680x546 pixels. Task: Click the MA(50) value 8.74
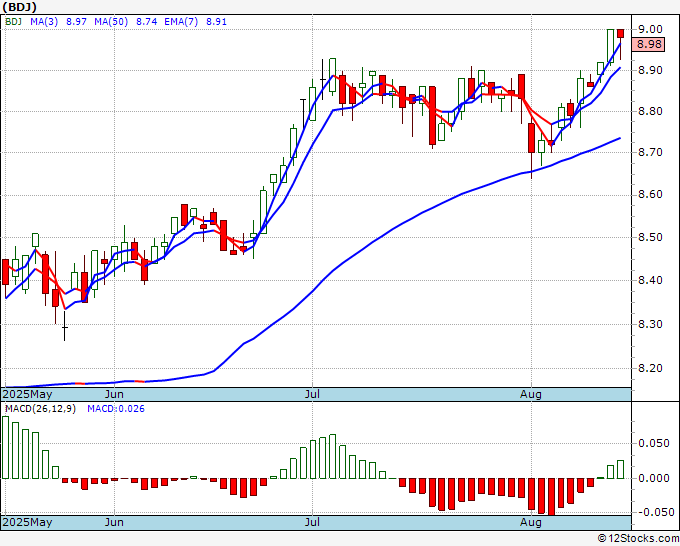click(x=147, y=21)
